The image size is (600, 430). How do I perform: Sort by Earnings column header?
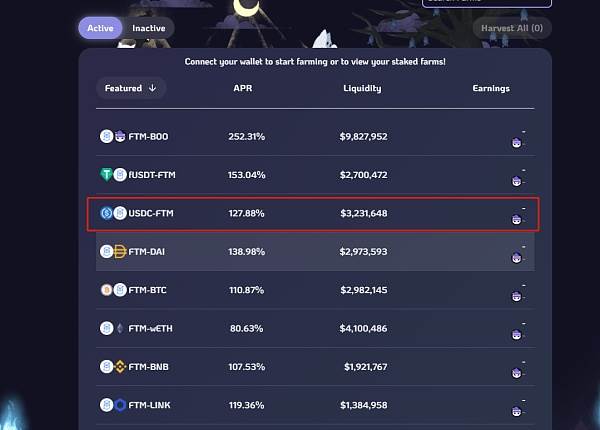(491, 88)
